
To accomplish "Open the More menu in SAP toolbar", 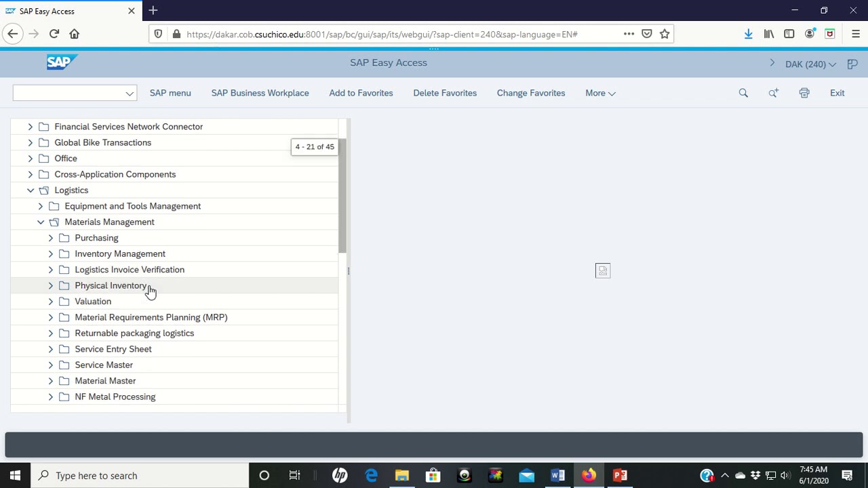I will point(600,93).
